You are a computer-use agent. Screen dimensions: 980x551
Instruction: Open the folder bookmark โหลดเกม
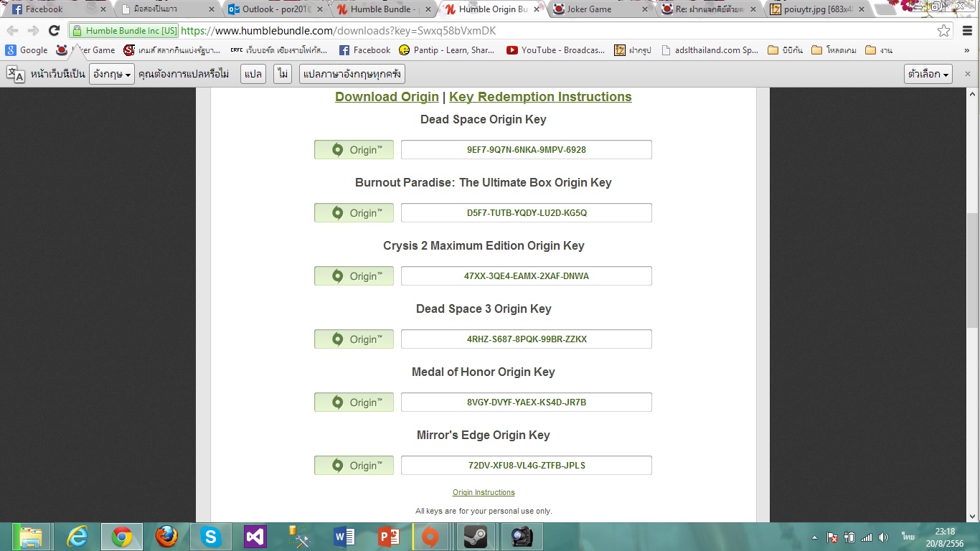(834, 50)
